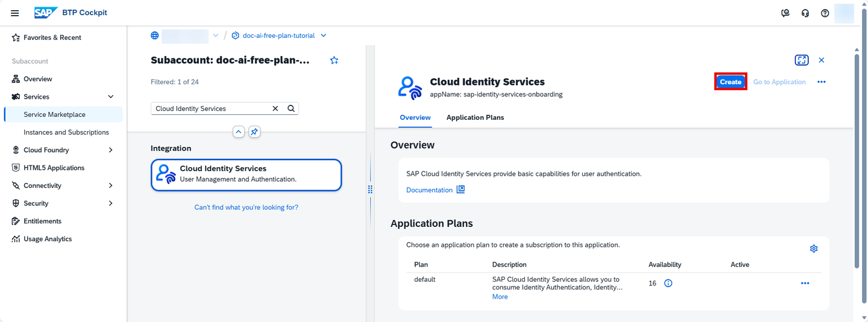
Task: Open table settings gear icon
Action: [814, 249]
